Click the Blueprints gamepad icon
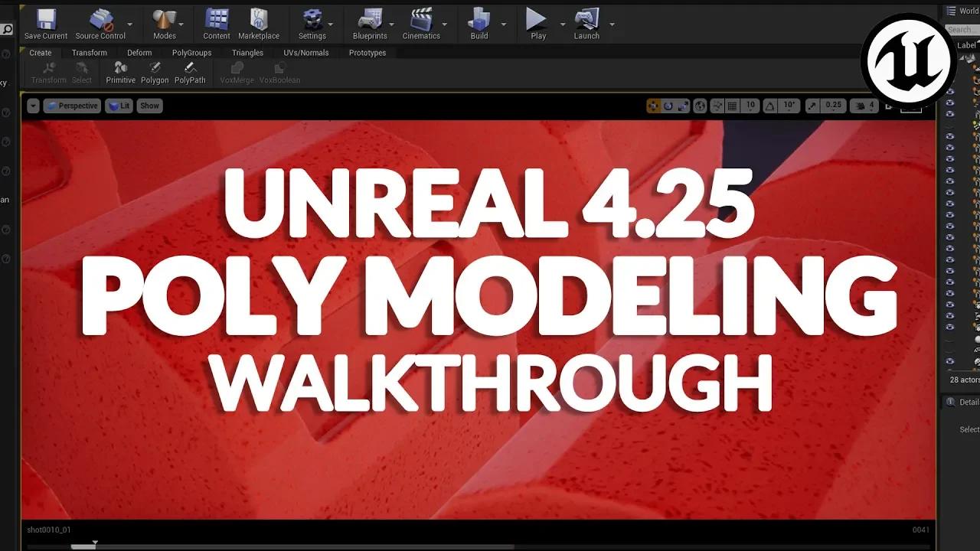The image size is (980, 551). tap(370, 19)
